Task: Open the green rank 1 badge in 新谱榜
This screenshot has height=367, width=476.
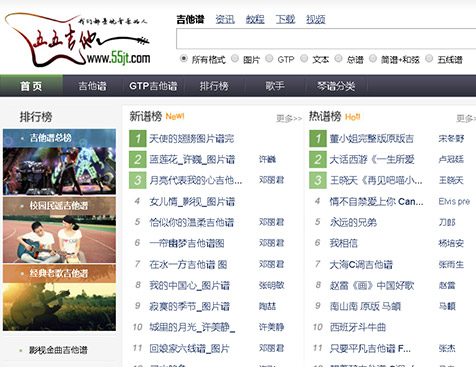Action: point(138,138)
